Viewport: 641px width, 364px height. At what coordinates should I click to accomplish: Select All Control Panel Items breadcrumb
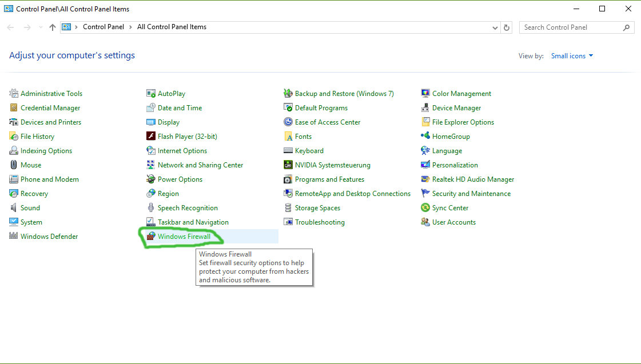click(x=172, y=27)
